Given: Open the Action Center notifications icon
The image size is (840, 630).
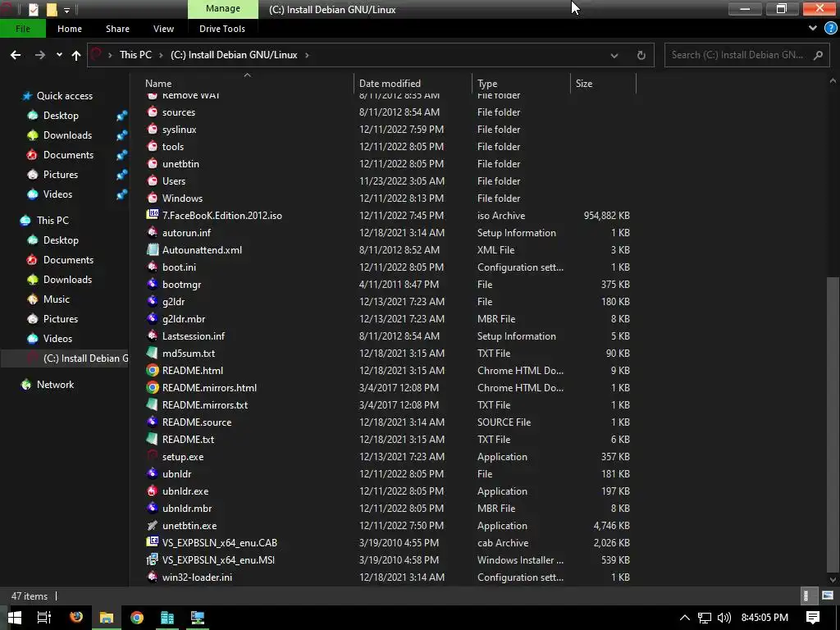Looking at the screenshot, I should [x=813, y=617].
